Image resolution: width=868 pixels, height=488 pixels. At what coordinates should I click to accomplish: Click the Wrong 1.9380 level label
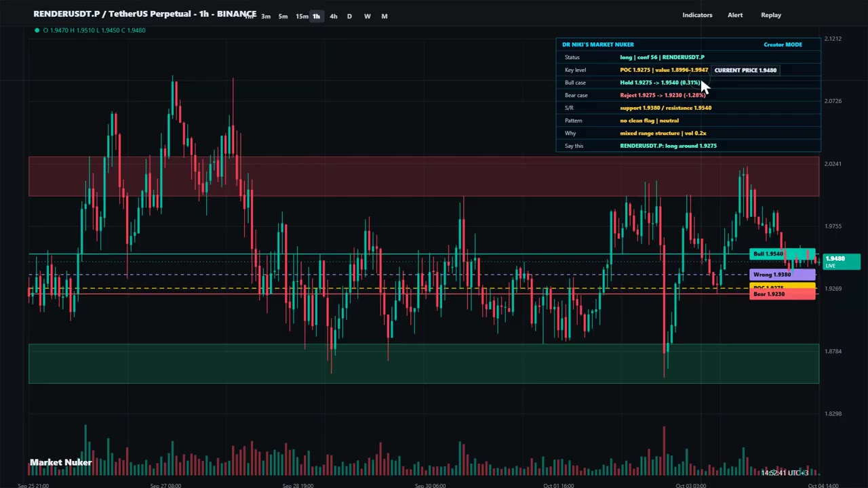click(x=783, y=274)
